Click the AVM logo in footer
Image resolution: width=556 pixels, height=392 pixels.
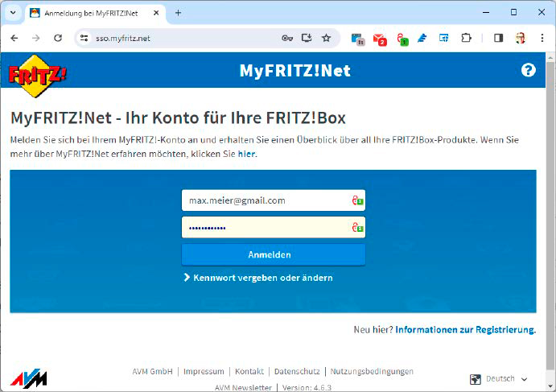pyautogui.click(x=29, y=378)
